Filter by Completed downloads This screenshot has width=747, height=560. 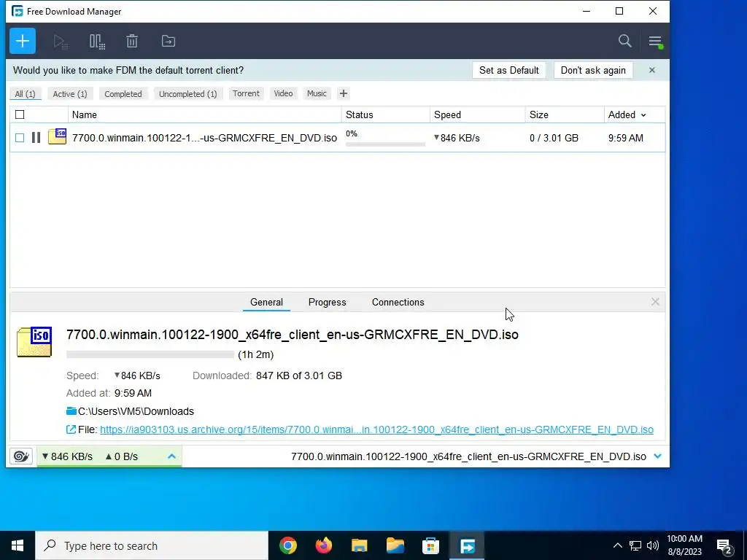(123, 94)
